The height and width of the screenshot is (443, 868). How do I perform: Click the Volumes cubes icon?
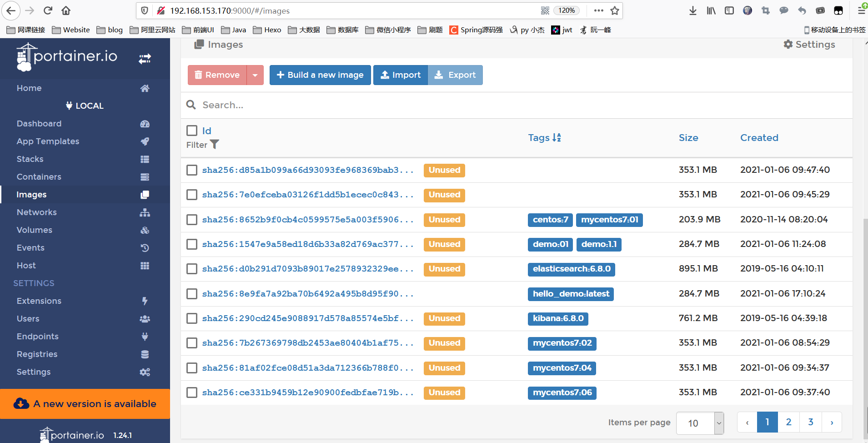click(145, 230)
